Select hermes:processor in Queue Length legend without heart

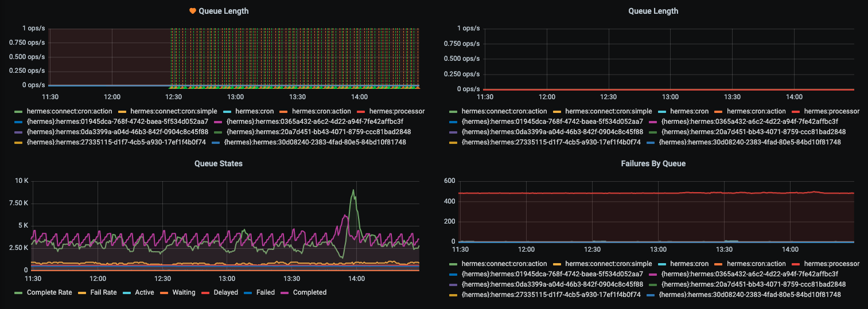point(832,111)
